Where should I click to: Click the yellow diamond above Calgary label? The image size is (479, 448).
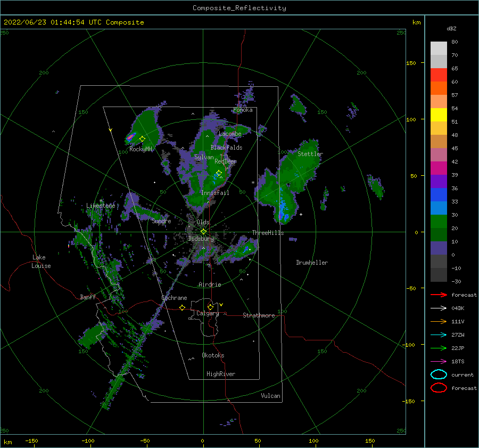(x=210, y=307)
